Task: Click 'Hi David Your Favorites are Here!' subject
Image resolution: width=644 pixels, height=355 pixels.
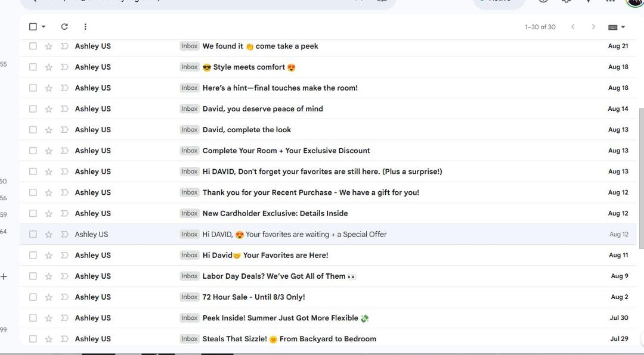Action: pyautogui.click(x=265, y=256)
